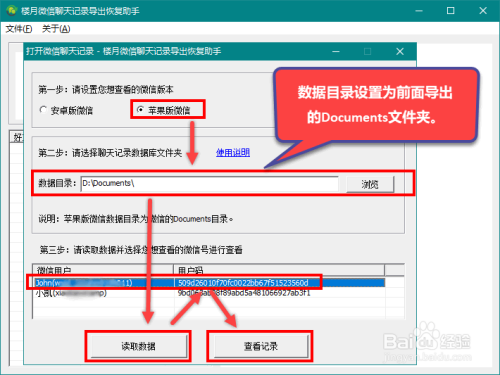Click user code starting with 9bd0
The height and width of the screenshot is (375, 500).
(244, 293)
